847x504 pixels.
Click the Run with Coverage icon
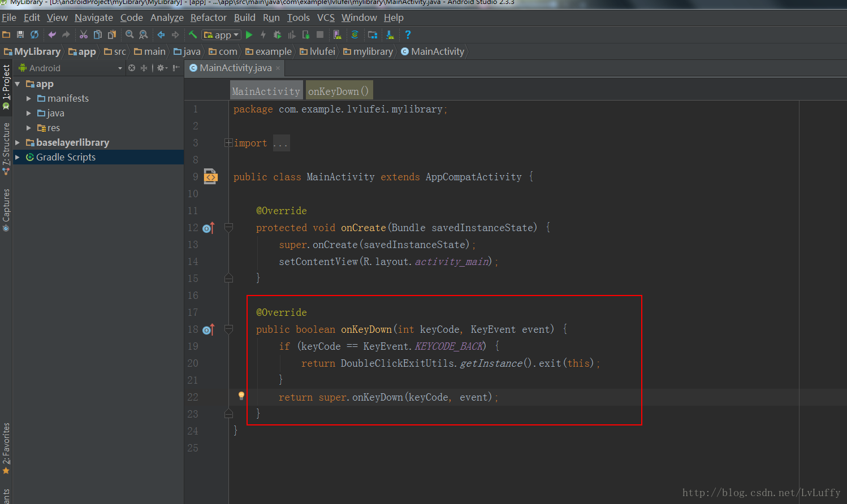(x=292, y=34)
